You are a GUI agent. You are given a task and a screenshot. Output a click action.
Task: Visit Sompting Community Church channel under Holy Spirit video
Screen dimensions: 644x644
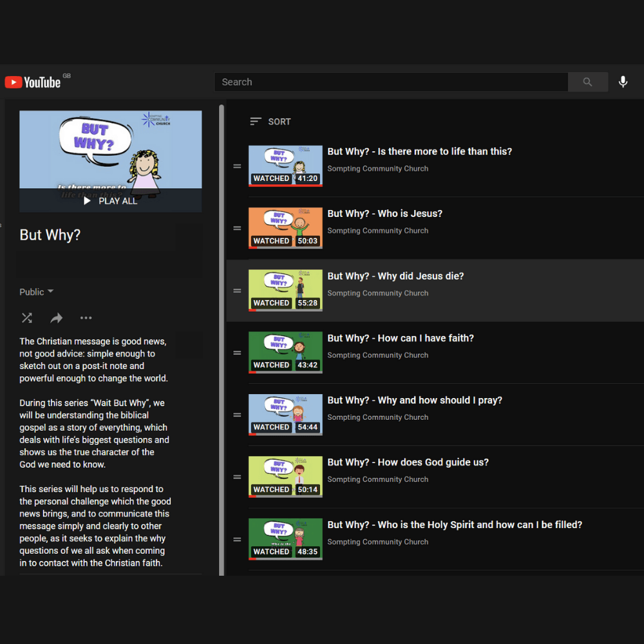pyautogui.click(x=377, y=542)
